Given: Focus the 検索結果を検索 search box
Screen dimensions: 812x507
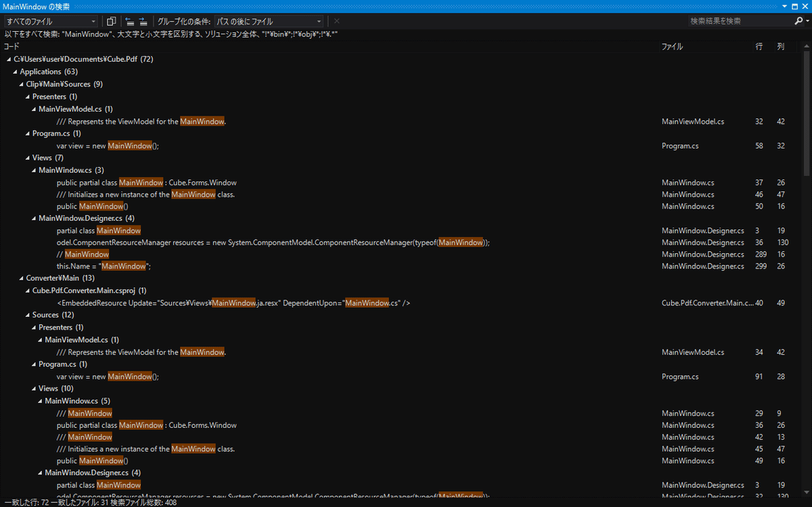Looking at the screenshot, I should (x=740, y=21).
